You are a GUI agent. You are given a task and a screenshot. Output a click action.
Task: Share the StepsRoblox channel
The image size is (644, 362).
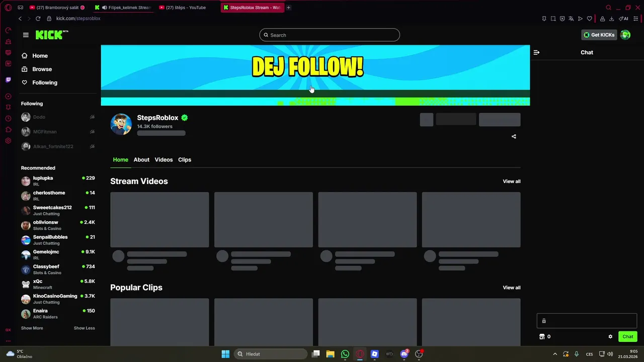514,136
